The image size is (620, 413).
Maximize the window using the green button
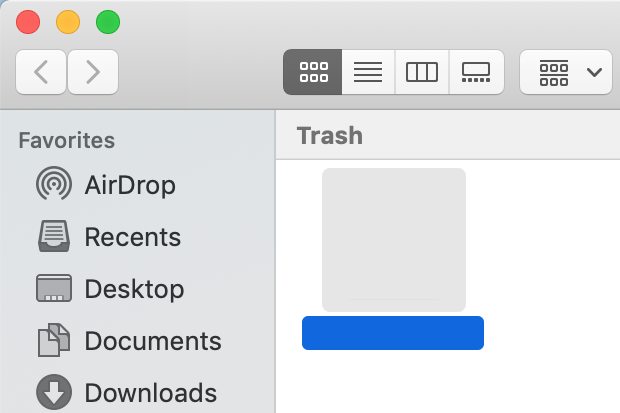(x=107, y=22)
